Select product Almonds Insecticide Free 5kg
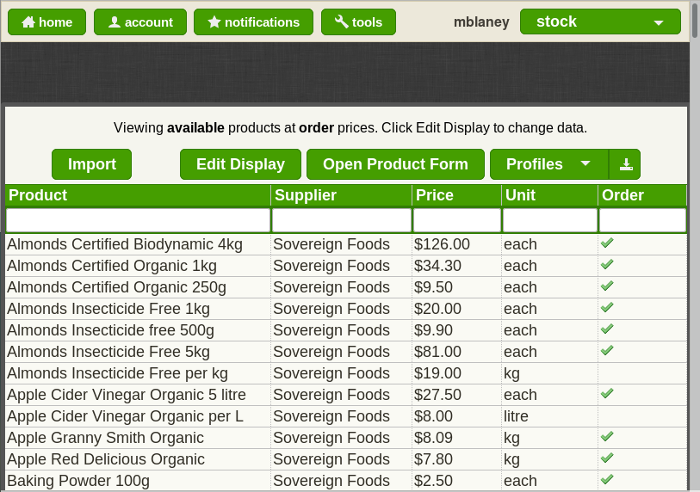 [x=108, y=352]
